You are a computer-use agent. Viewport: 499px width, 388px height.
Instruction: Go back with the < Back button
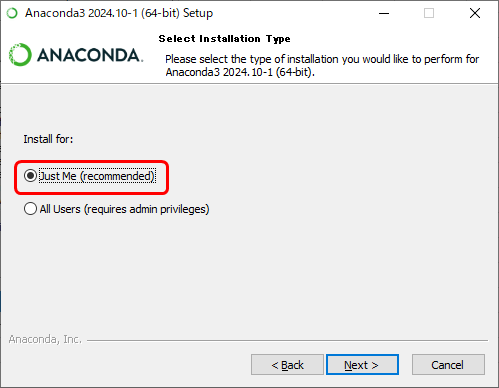click(287, 365)
